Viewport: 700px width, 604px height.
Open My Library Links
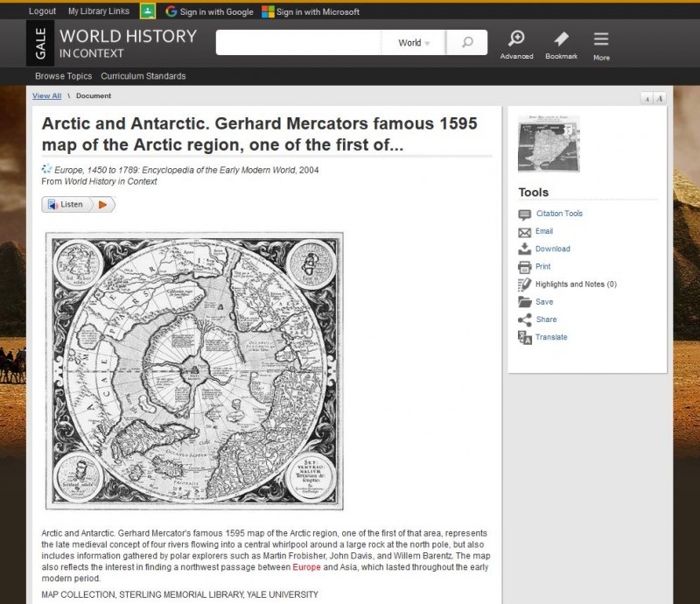(99, 11)
